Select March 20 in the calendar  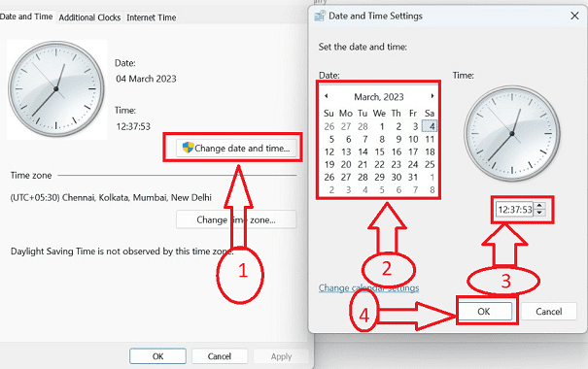346,164
